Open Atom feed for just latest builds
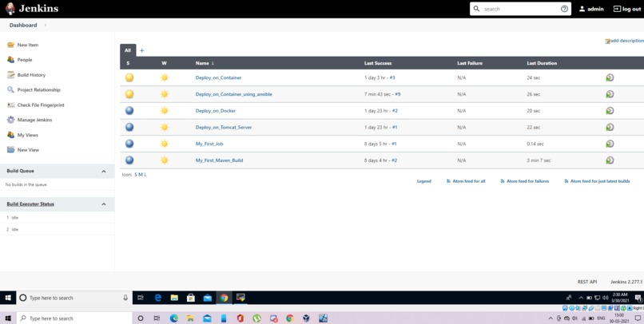The height and width of the screenshot is (324, 644). [597, 181]
